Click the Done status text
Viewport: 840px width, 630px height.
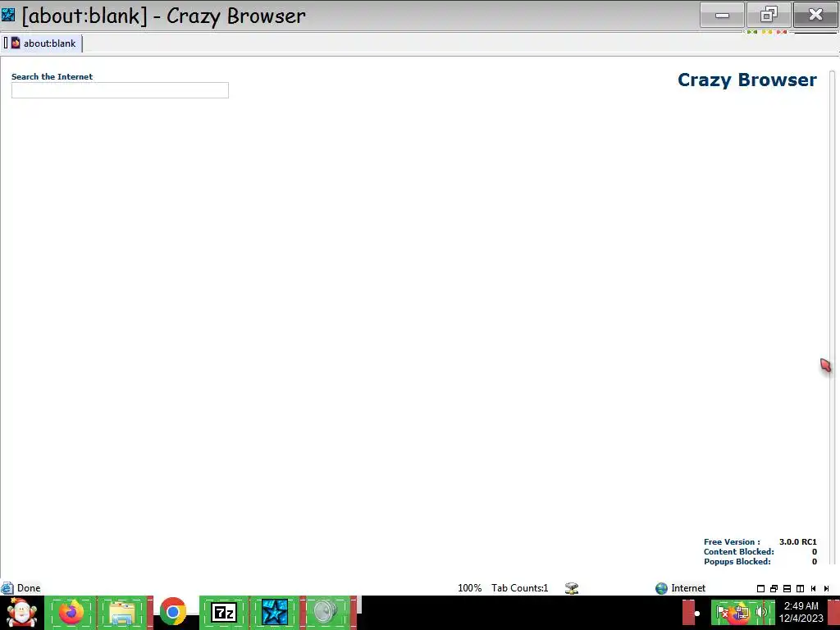tap(29, 588)
